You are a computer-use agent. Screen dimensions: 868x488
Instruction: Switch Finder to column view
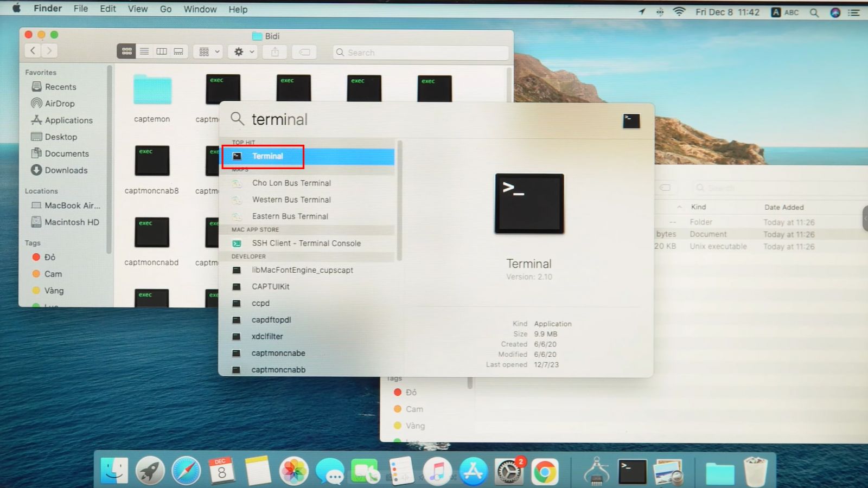pos(161,52)
